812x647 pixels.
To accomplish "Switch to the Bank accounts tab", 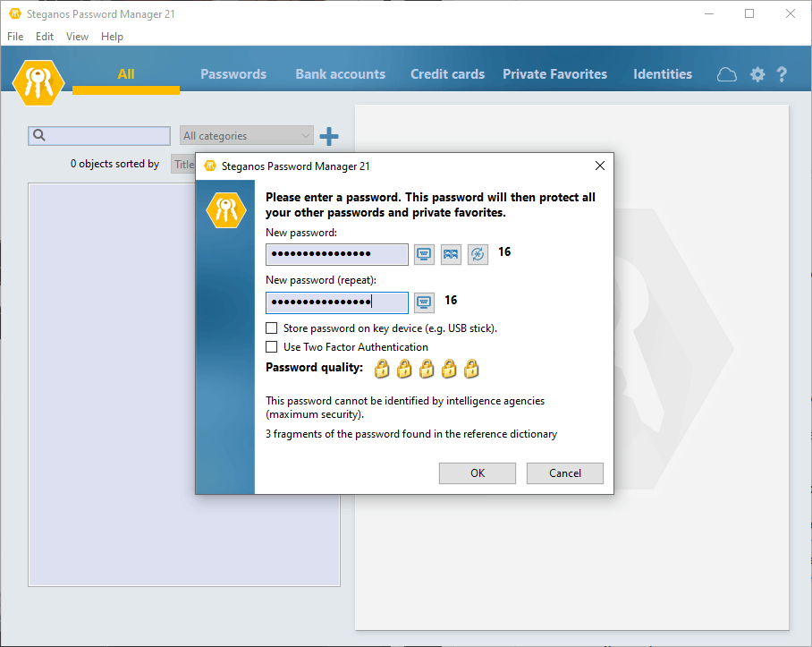I will [x=340, y=74].
